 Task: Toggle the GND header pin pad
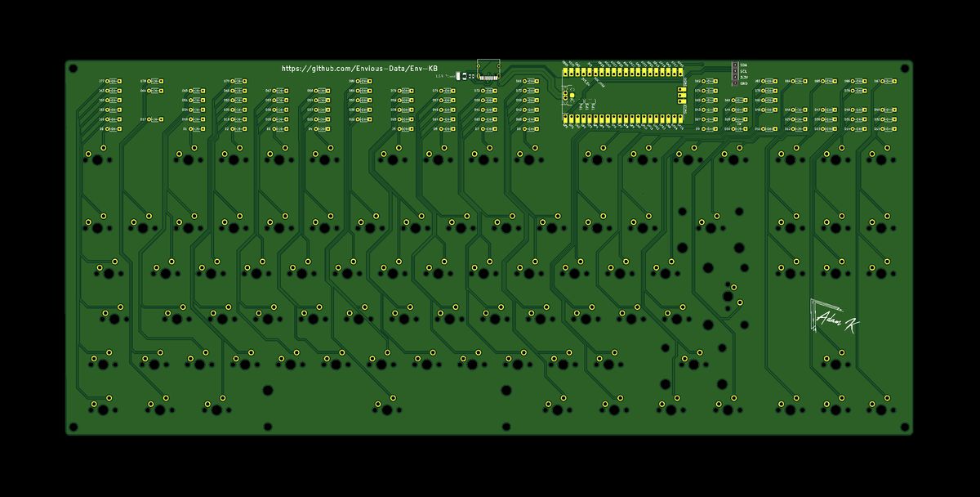click(x=735, y=83)
